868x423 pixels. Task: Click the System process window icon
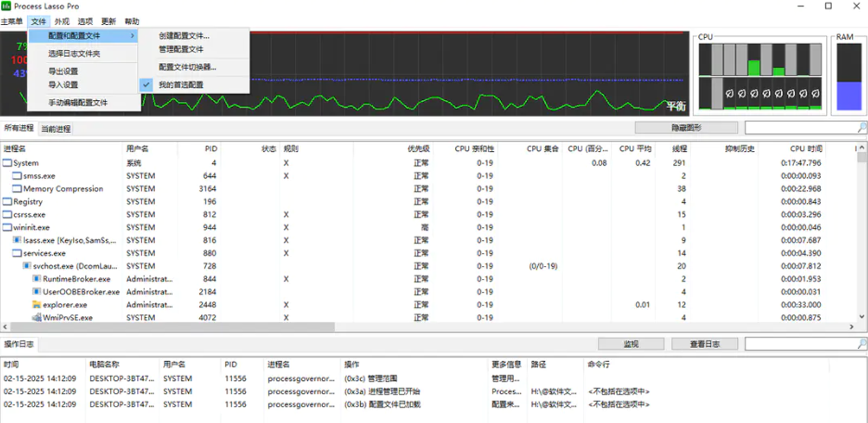(7, 162)
